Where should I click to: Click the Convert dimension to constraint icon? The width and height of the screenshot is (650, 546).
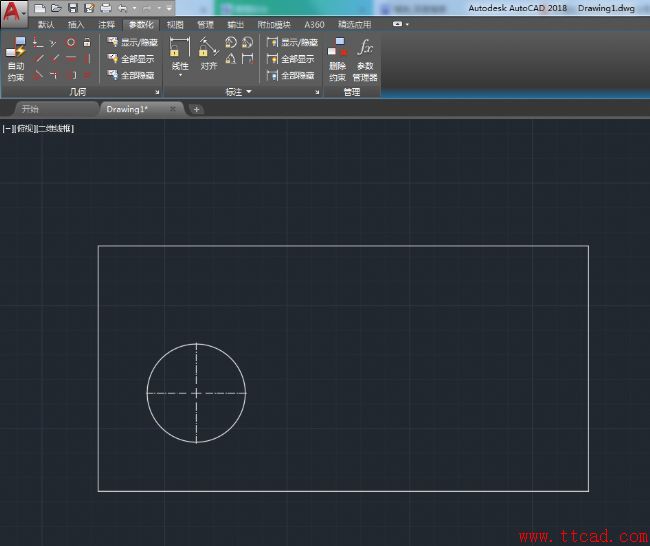tap(247, 59)
